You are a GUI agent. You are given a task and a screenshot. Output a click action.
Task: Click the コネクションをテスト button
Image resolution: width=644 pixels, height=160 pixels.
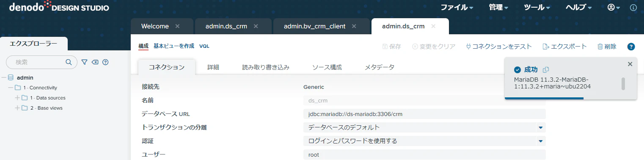[x=498, y=47]
